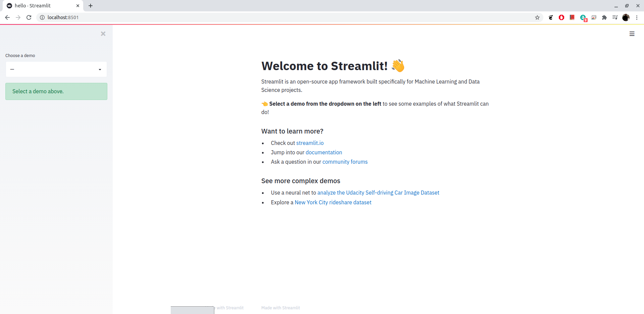Close the Streamlit sidebar with the X
Viewport: 644px width, 314px height.
point(103,34)
